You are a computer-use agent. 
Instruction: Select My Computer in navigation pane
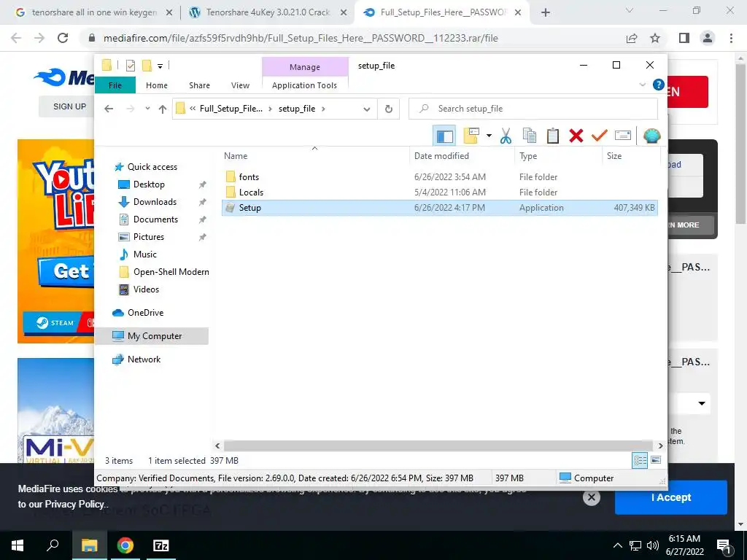152,336
